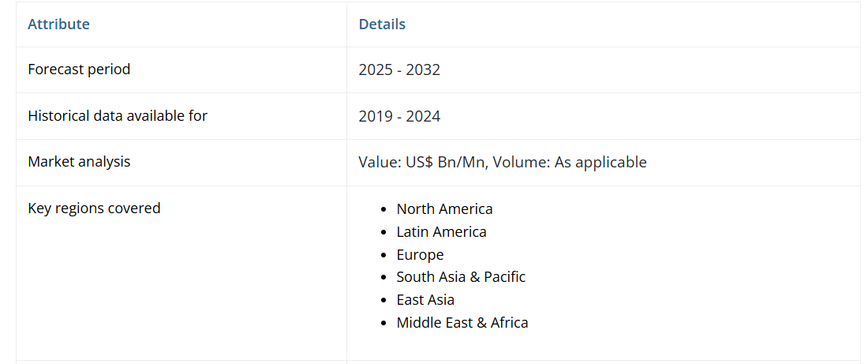Click Middle East & Africa list item
868x364 pixels.
point(462,323)
